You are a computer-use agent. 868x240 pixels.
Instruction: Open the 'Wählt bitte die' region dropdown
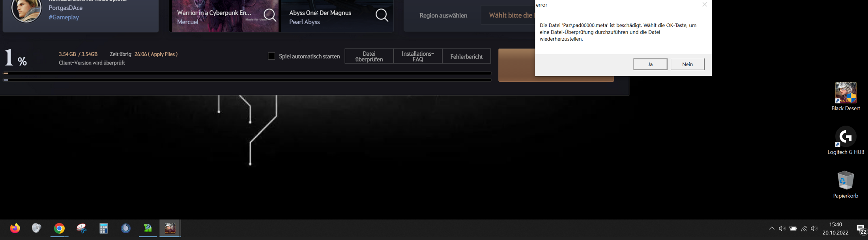[508, 15]
